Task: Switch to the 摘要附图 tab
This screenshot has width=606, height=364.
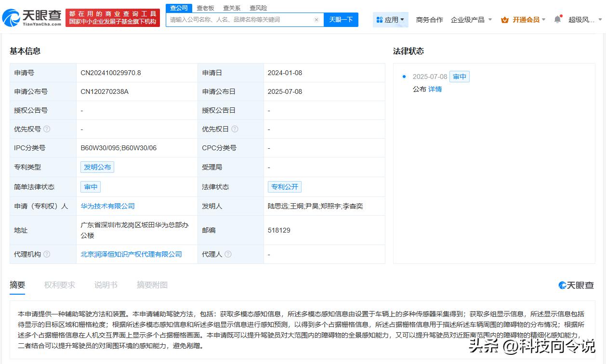Action: (x=152, y=285)
